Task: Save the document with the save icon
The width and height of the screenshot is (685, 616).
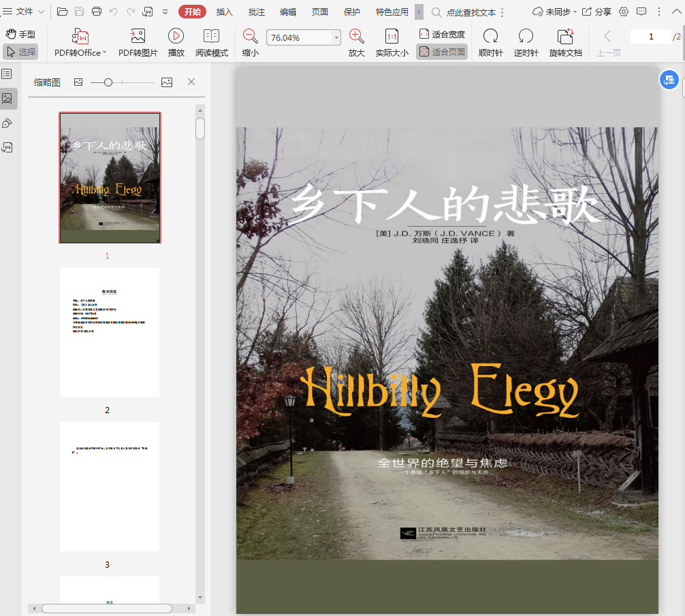Action: 79,12
